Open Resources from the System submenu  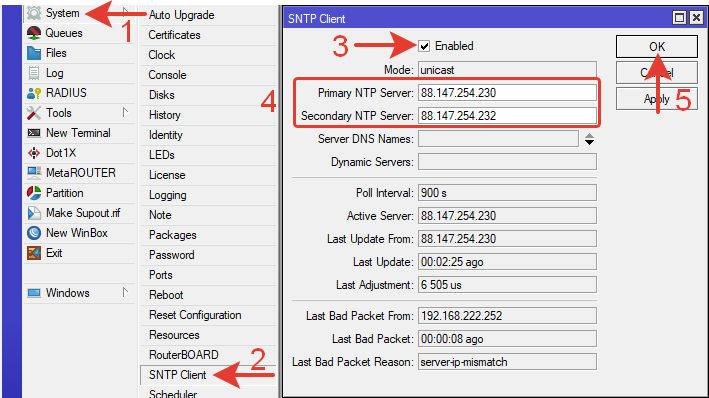pyautogui.click(x=175, y=335)
